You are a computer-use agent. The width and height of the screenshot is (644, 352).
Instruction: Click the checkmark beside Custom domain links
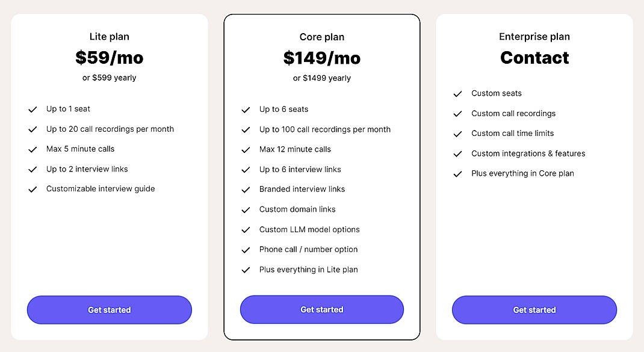[246, 209]
